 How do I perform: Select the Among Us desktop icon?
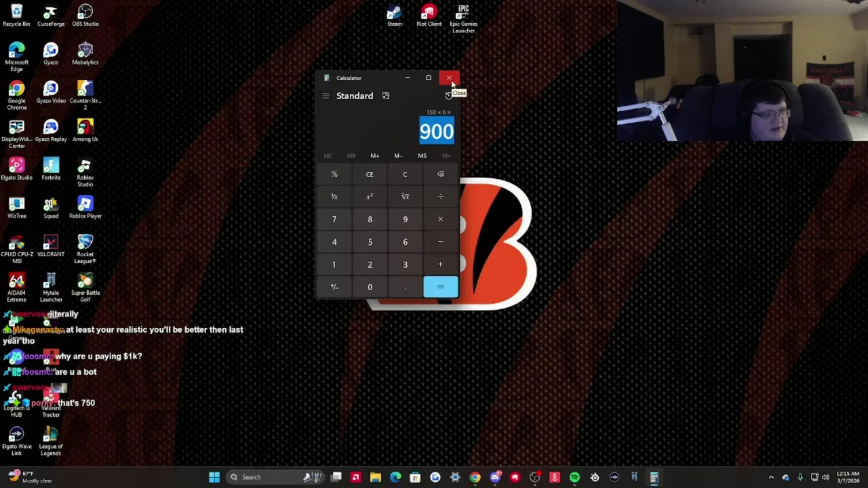click(85, 131)
